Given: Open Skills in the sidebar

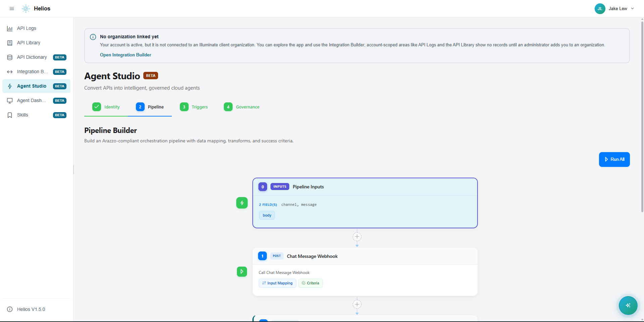Looking at the screenshot, I should pos(36,115).
